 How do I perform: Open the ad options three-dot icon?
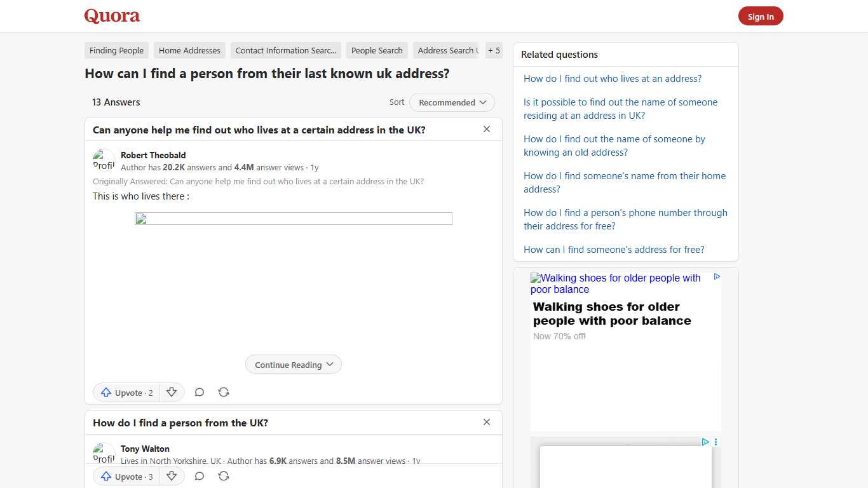click(715, 442)
